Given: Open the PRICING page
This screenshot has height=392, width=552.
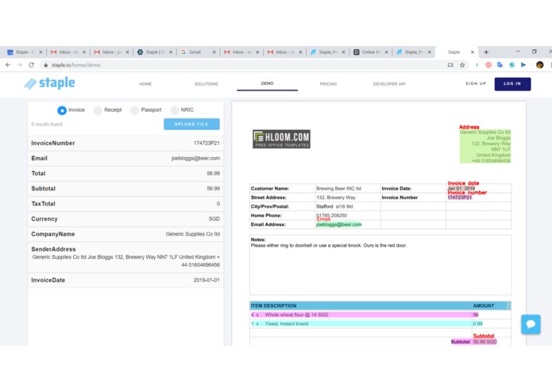Looking at the screenshot, I should 328,84.
